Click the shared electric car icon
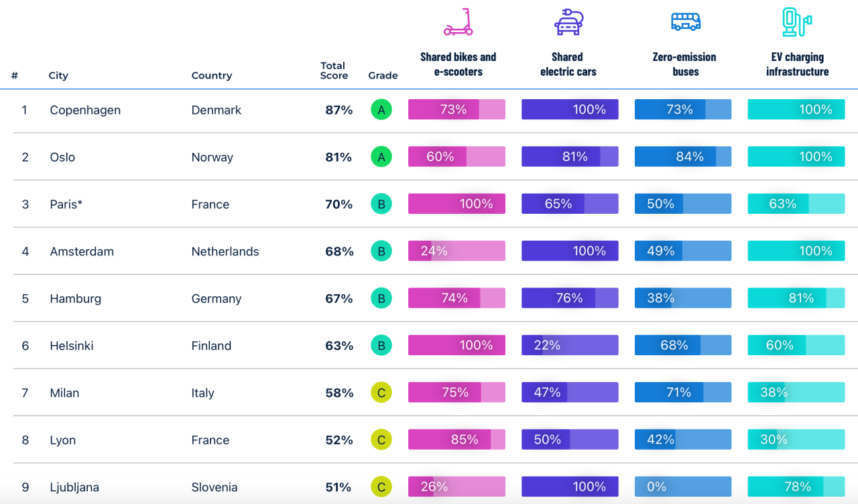 (x=568, y=22)
